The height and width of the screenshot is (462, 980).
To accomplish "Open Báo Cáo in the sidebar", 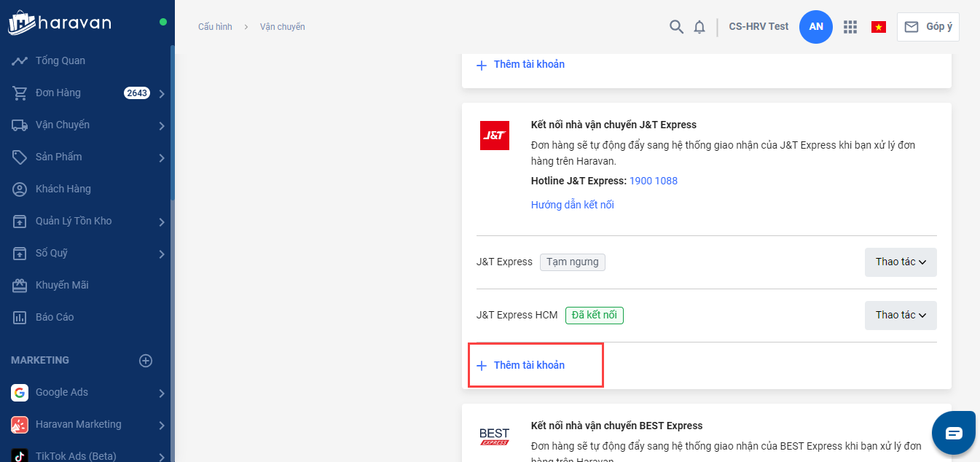I will click(55, 317).
